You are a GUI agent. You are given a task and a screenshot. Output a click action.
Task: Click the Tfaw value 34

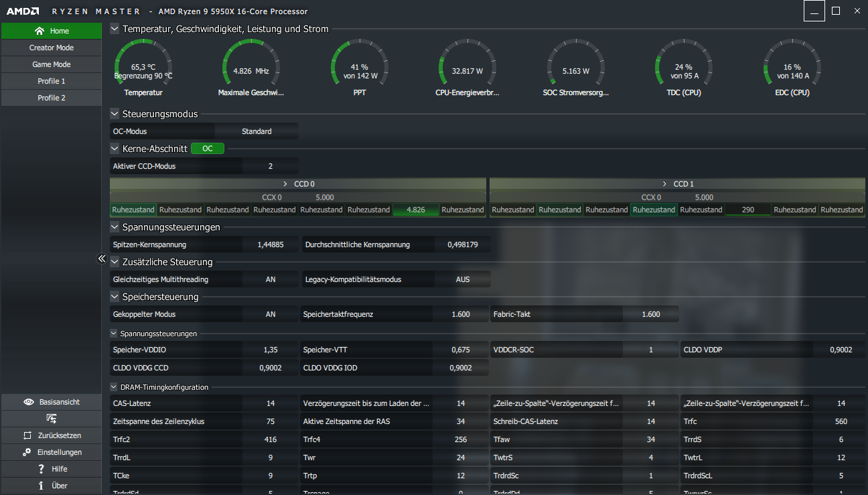(651, 439)
